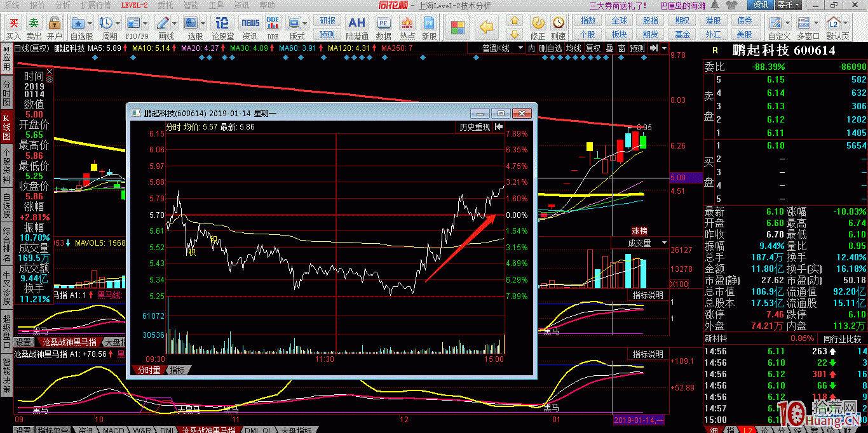Image resolution: width=868 pixels, height=433 pixels.
Task: Toggle the 叠 overlay option
Action: (609, 48)
